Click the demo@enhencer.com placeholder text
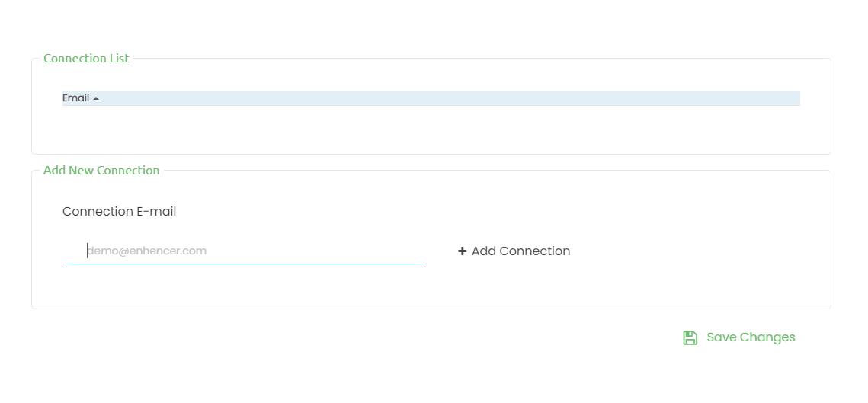 click(x=146, y=251)
